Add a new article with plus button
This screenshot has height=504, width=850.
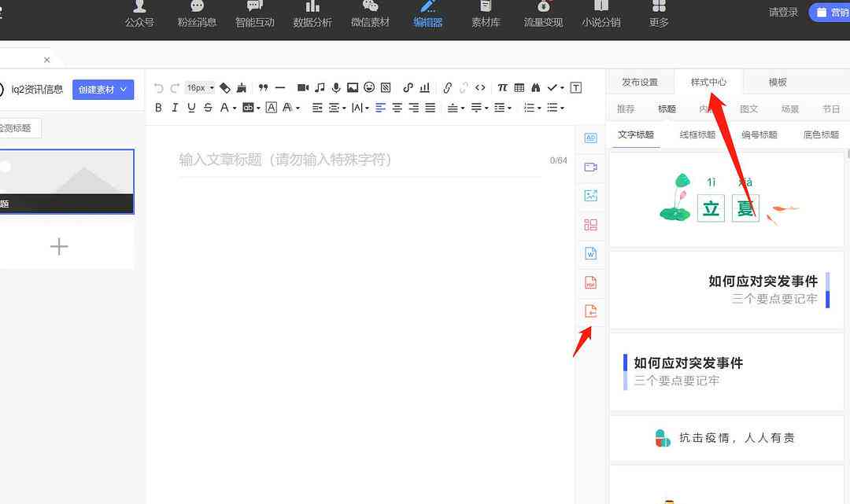pyautogui.click(x=59, y=247)
